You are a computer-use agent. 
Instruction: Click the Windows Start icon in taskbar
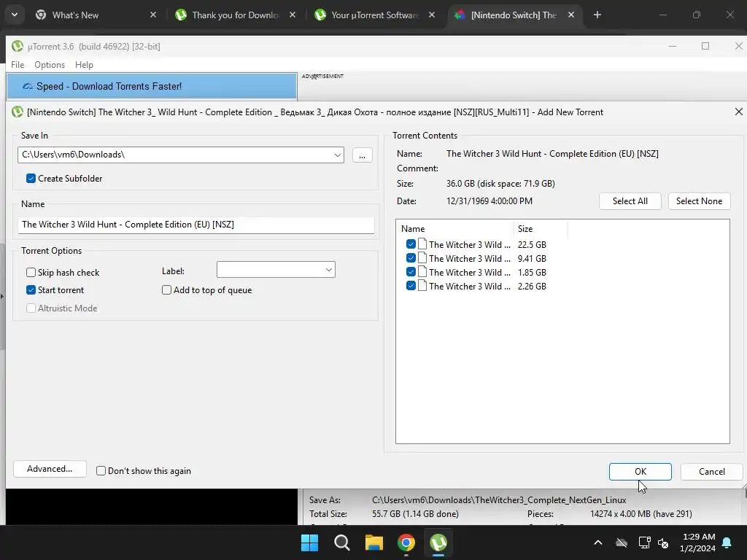[309, 542]
